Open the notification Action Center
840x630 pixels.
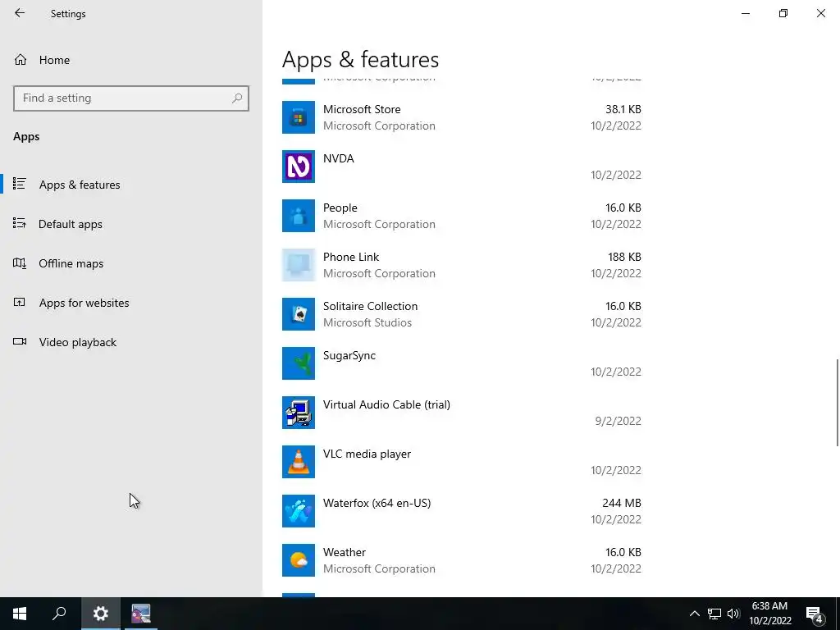815,614
